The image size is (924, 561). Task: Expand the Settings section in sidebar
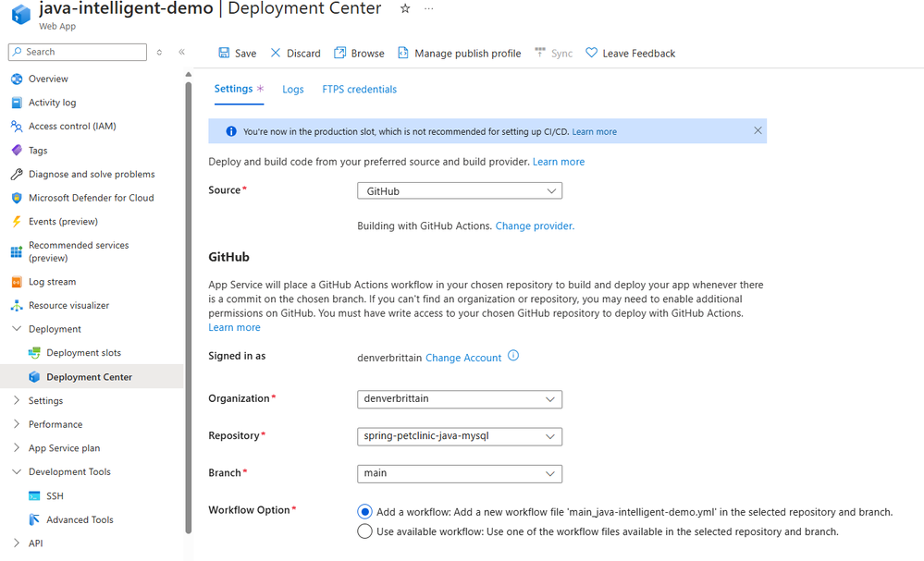17,400
